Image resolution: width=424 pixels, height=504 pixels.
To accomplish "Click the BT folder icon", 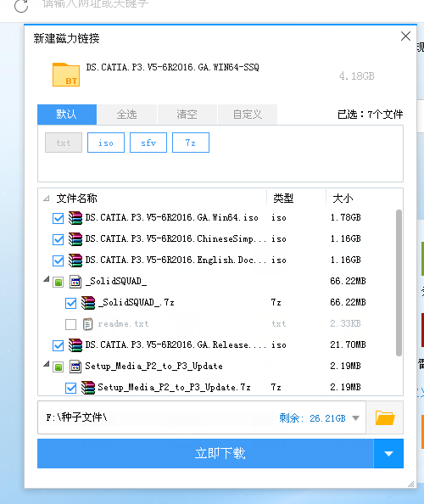I will point(66,75).
